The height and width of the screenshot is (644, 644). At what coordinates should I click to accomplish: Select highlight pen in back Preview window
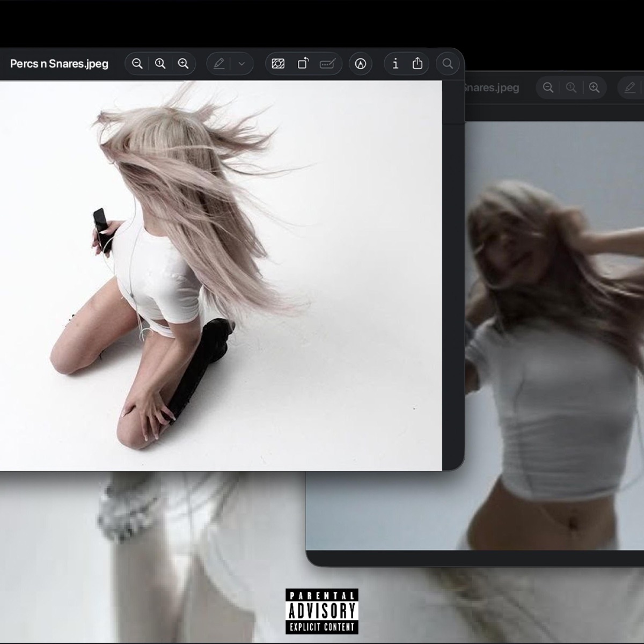[630, 87]
